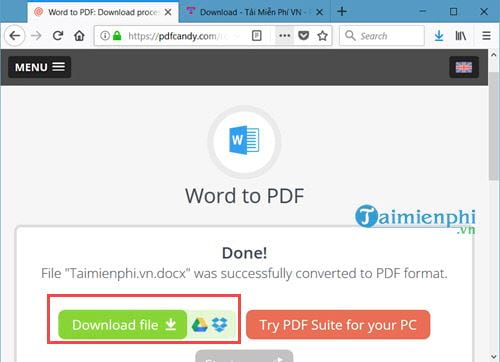Open the pdfcandy MENU button
Viewport: 500px width, 362px height.
coord(40,67)
